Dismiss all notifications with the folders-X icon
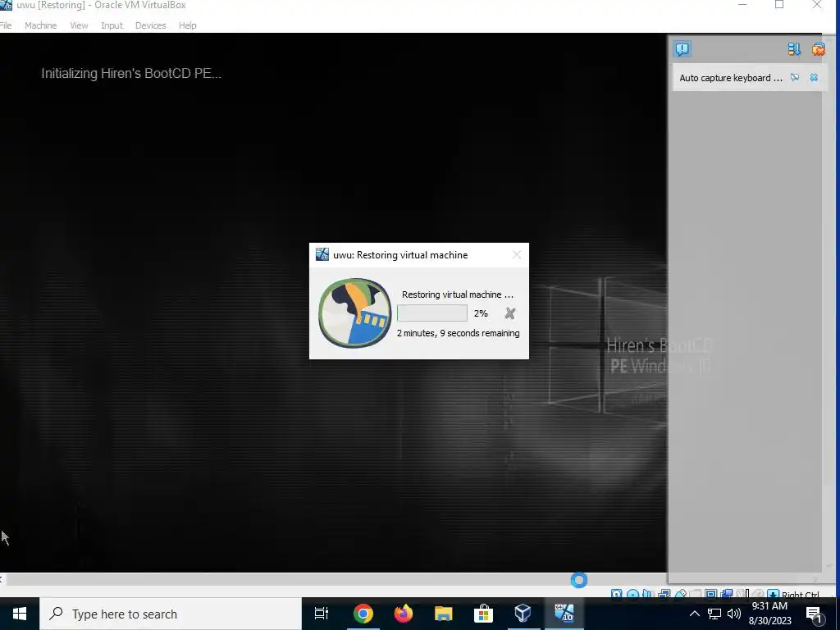Viewport: 840px width, 630px height. click(818, 49)
